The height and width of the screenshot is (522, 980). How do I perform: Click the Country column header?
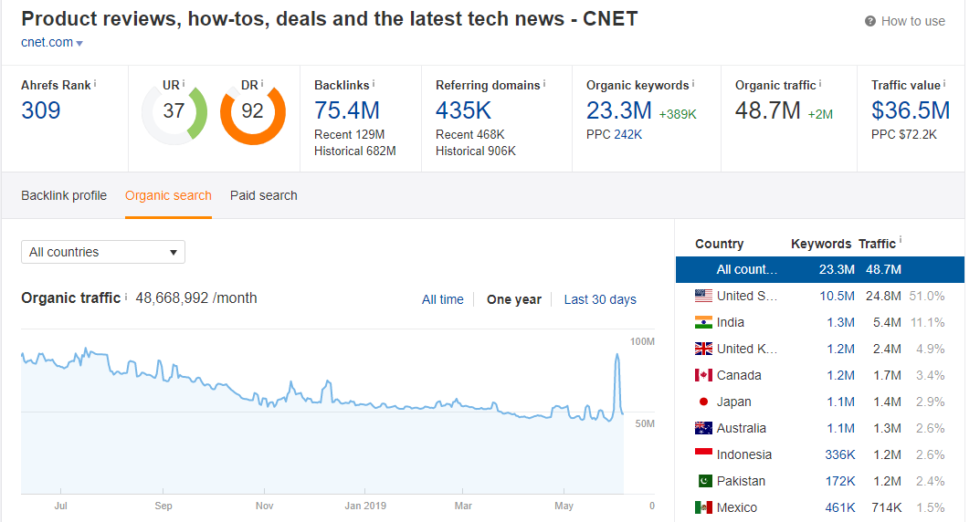[x=720, y=244]
